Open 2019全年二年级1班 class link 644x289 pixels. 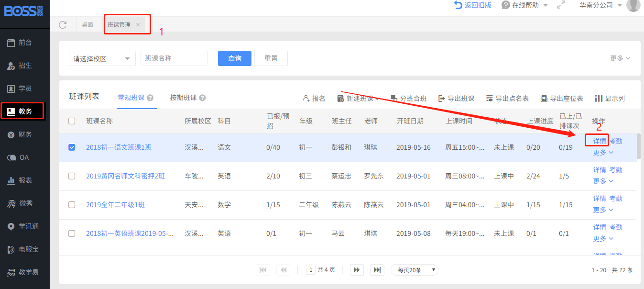tap(115, 205)
